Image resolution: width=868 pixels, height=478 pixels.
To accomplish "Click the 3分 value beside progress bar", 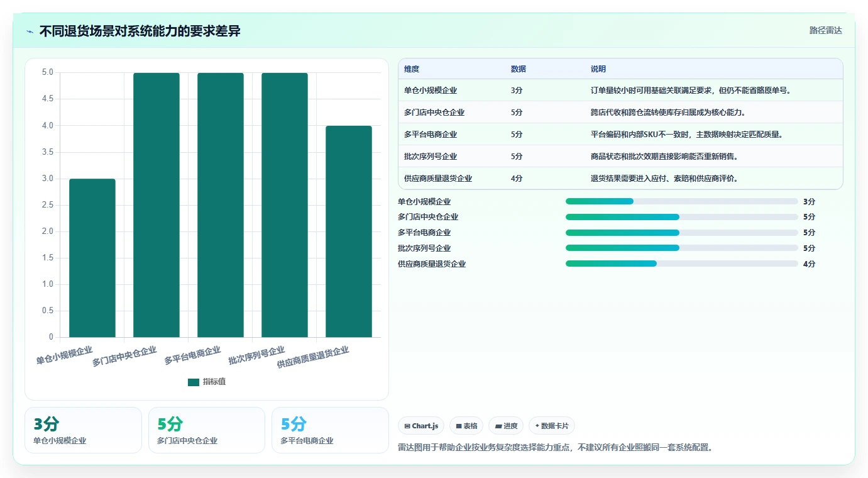I will pos(809,202).
